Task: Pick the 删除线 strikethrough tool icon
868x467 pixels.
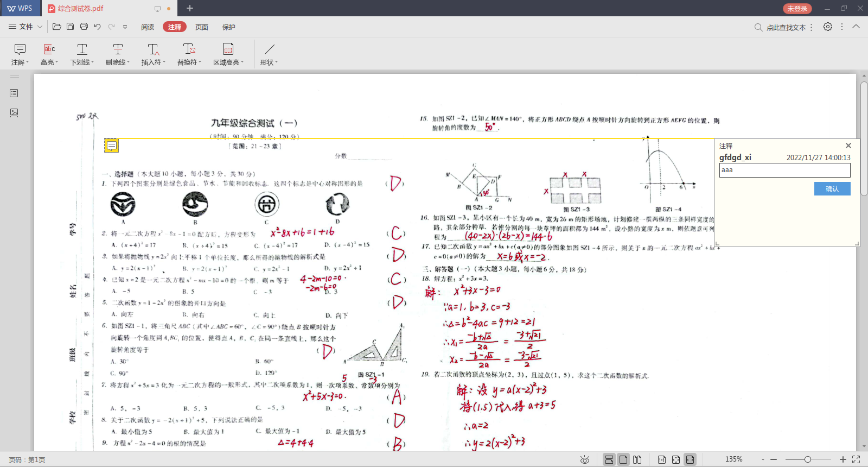Action: (x=118, y=49)
